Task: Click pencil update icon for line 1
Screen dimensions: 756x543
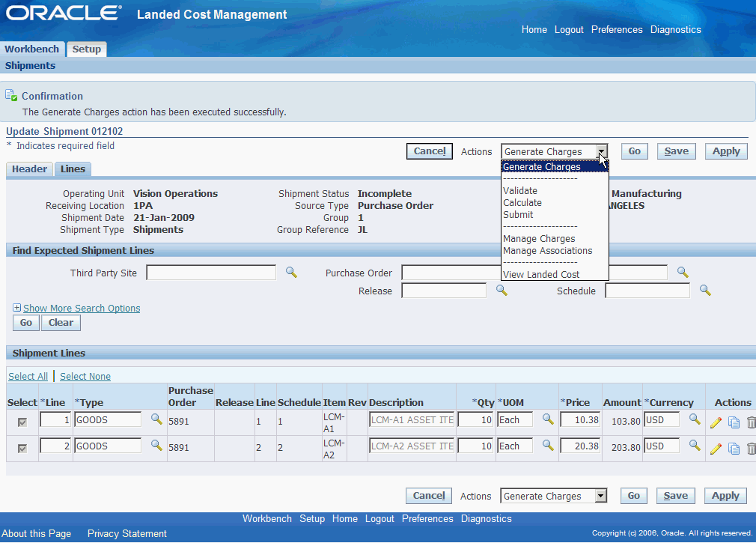Action: [716, 423]
